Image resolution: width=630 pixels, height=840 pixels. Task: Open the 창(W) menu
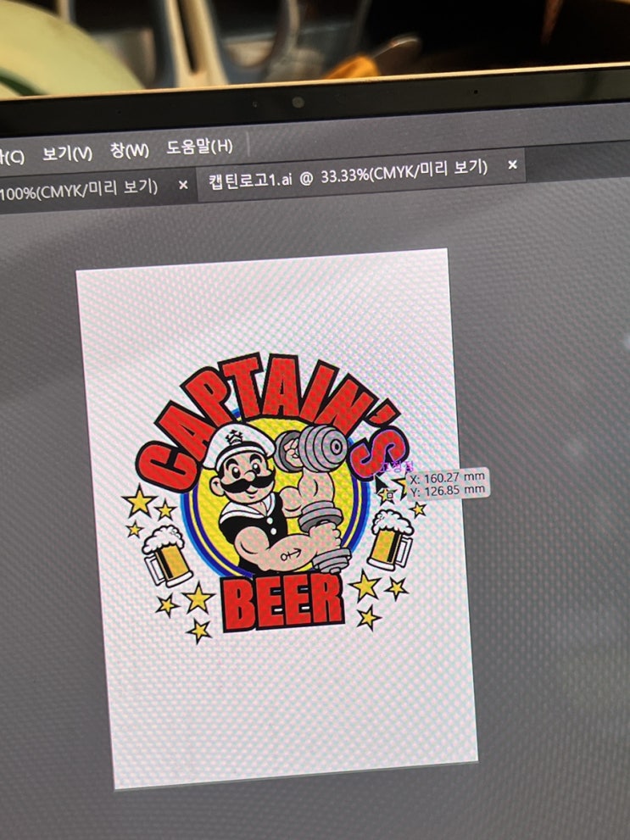[129, 150]
